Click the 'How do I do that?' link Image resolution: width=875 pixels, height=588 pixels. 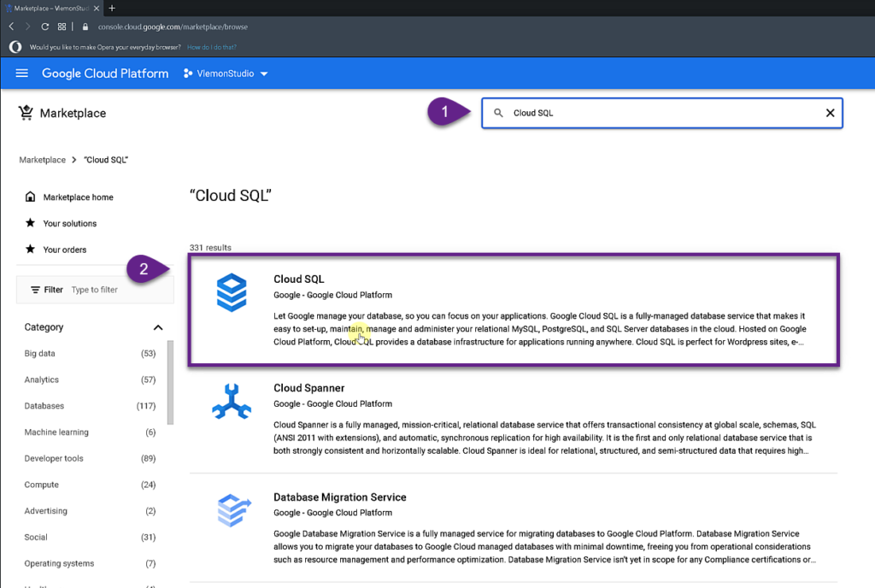(x=211, y=47)
